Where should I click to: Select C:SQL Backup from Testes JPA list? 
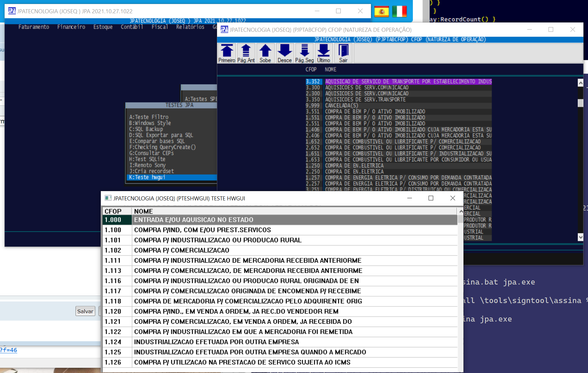pos(146,129)
